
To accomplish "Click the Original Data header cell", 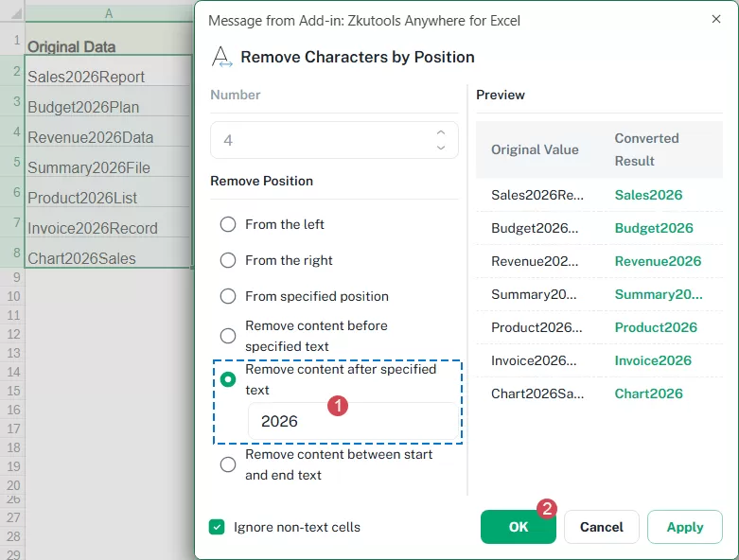I will coord(108,39).
